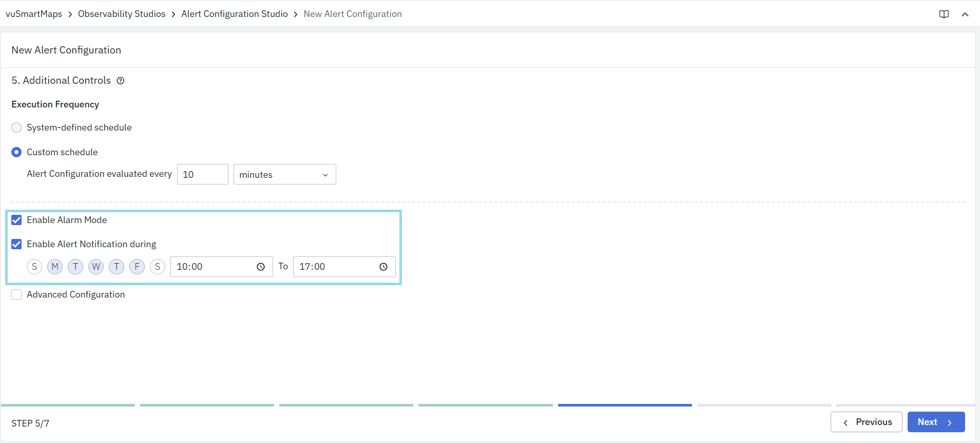
Task: Uncheck the Enable Alarm Mode checkbox
Action: 16,220
